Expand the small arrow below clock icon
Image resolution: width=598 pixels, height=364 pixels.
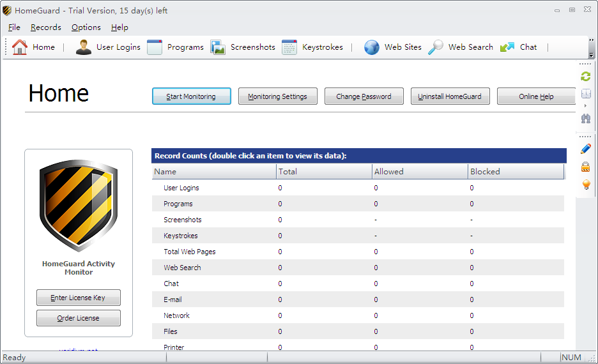point(585,105)
